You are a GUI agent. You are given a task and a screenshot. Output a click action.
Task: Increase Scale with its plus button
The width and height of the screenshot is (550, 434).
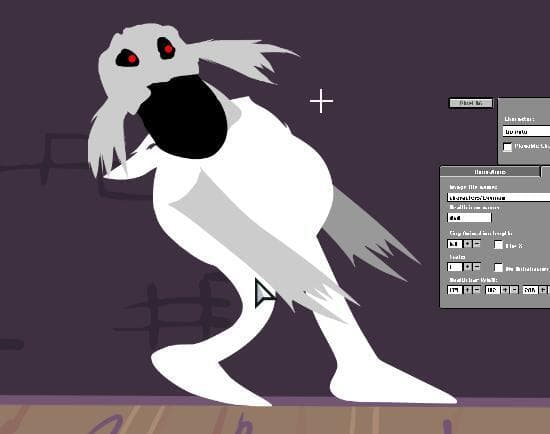click(468, 267)
